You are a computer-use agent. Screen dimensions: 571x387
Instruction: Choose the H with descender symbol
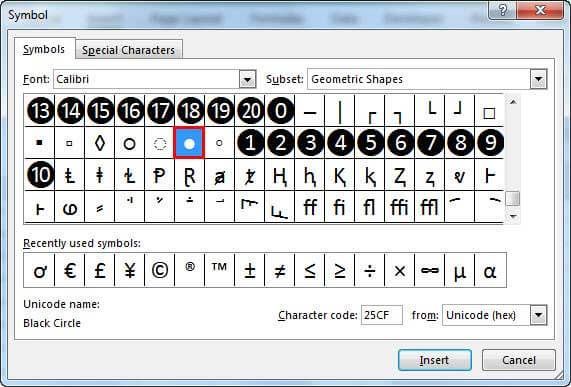coord(280,175)
